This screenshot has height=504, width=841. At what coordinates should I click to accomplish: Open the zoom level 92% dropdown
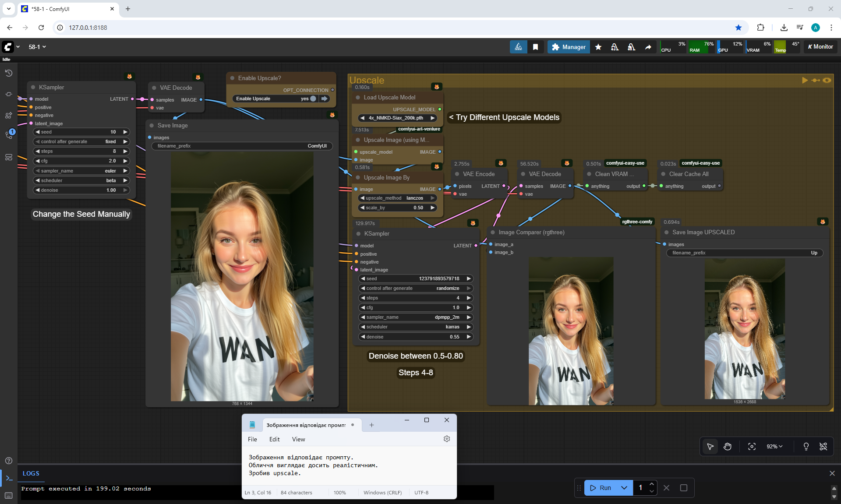click(774, 446)
